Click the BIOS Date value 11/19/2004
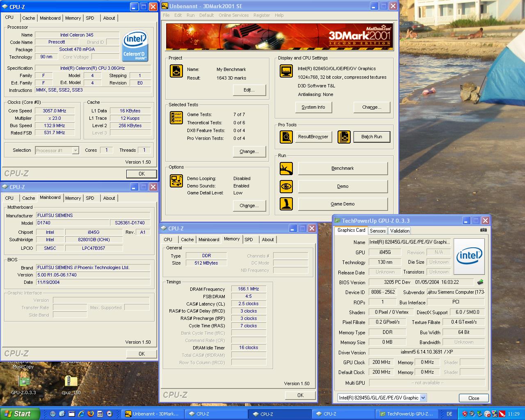 click(x=93, y=282)
